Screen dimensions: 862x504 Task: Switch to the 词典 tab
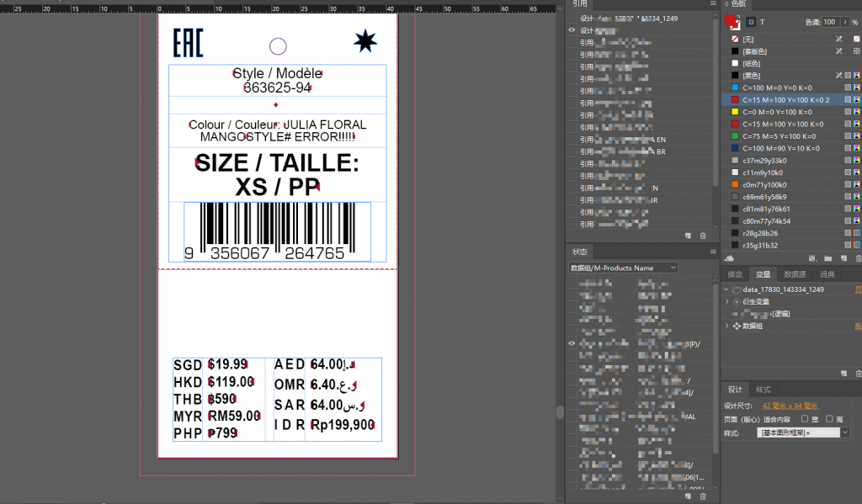(x=827, y=274)
